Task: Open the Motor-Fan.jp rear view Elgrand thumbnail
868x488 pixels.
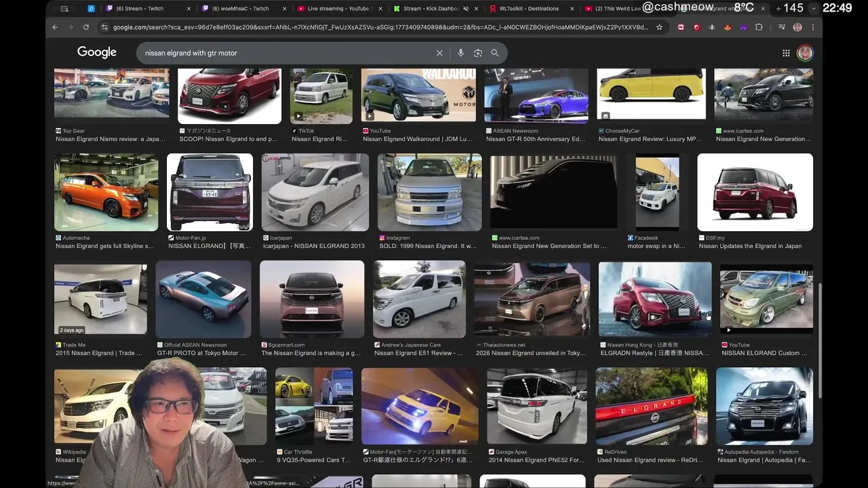Action: (210, 192)
